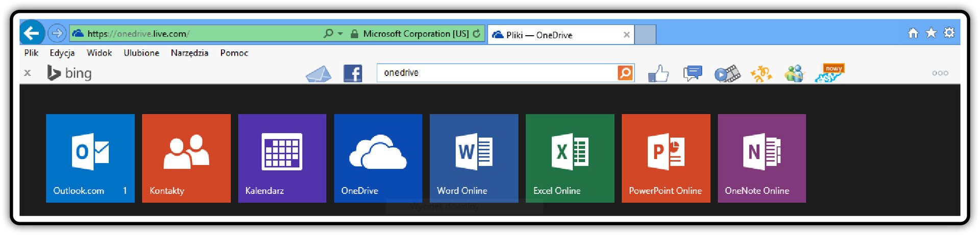Open the Home icon
The width and height of the screenshot is (980, 235).
tap(913, 33)
